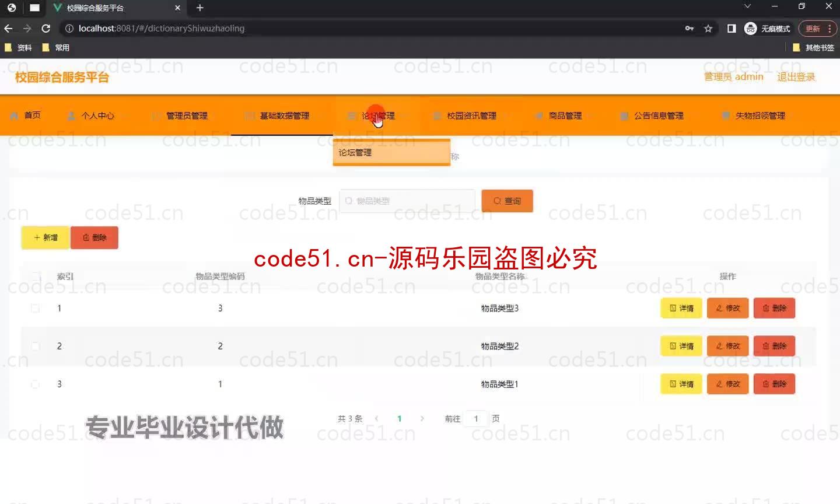Go to previous page arrow in pagination
Viewport: 840px width, 504px height.
point(377,418)
